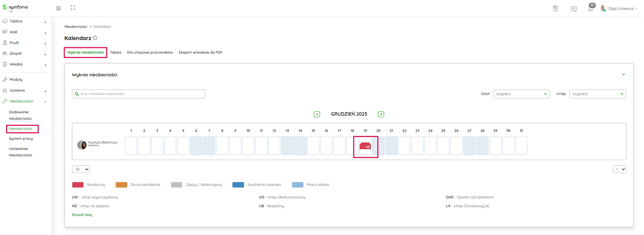Open the notifications bell icon
This screenshot has width=644, height=235.
click(x=590, y=9)
